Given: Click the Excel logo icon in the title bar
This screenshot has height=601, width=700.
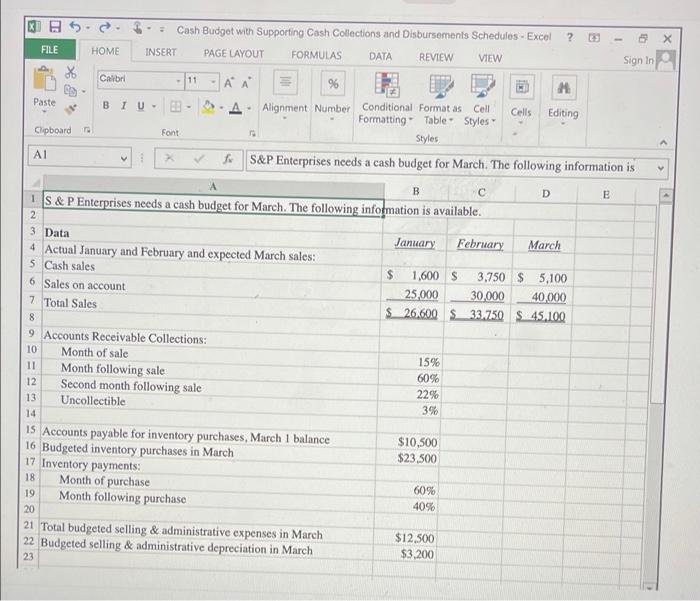Looking at the screenshot, I should tap(33, 26).
